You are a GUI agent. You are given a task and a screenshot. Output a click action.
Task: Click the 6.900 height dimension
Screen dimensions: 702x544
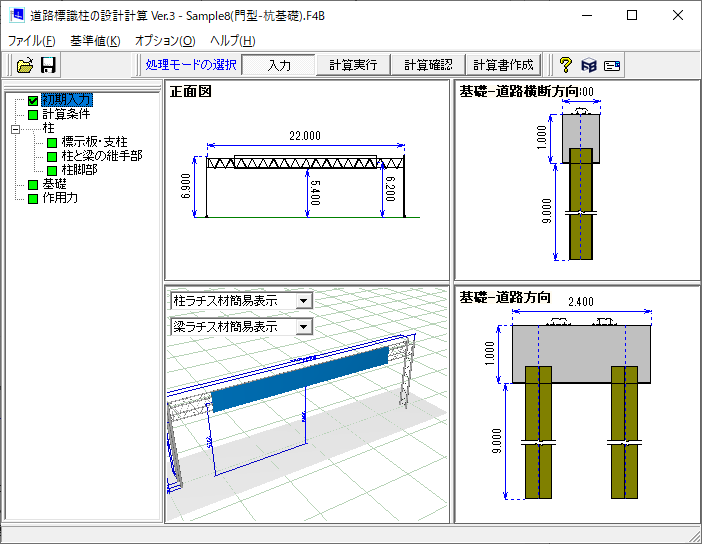tap(185, 186)
